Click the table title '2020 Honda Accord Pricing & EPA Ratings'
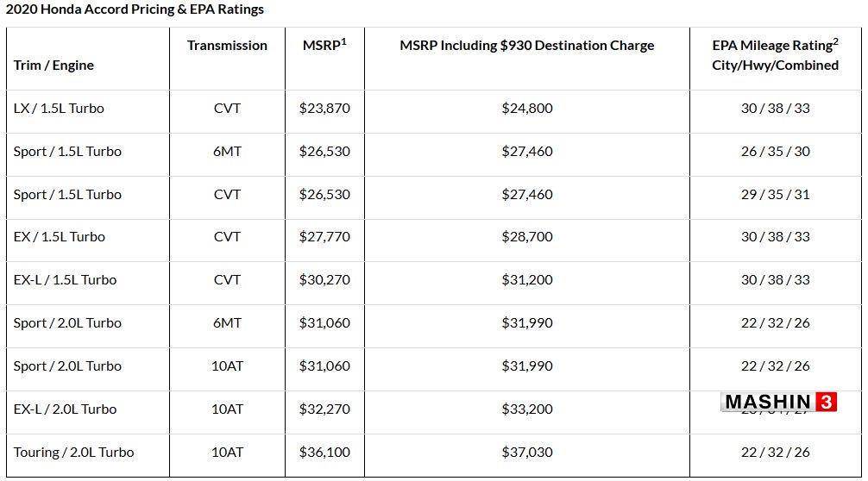The width and height of the screenshot is (868, 481). click(x=135, y=9)
